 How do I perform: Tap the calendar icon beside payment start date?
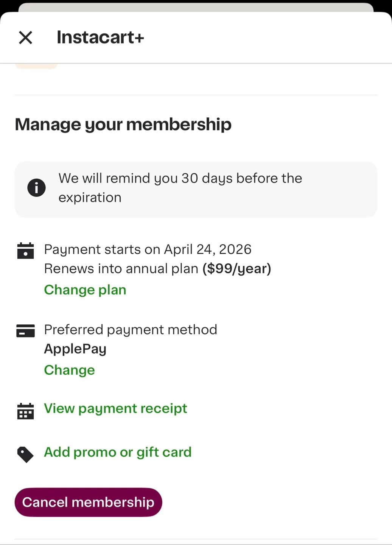click(26, 251)
